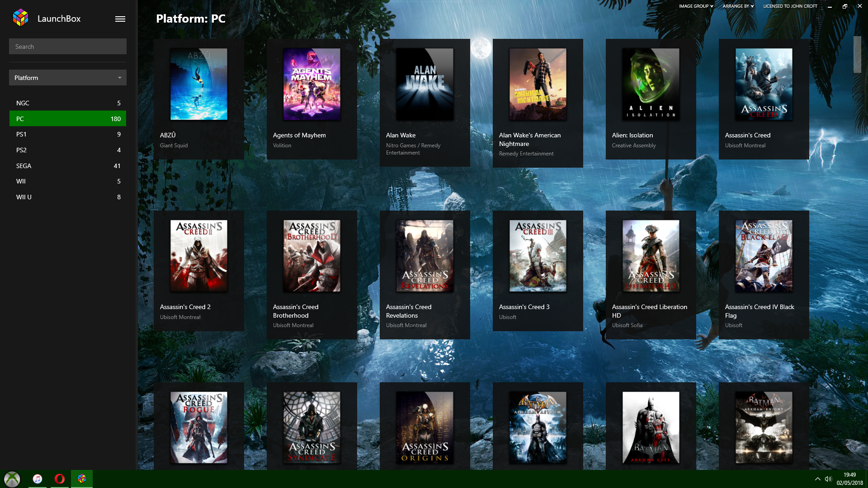Click the Alan Wake title text

(x=401, y=135)
